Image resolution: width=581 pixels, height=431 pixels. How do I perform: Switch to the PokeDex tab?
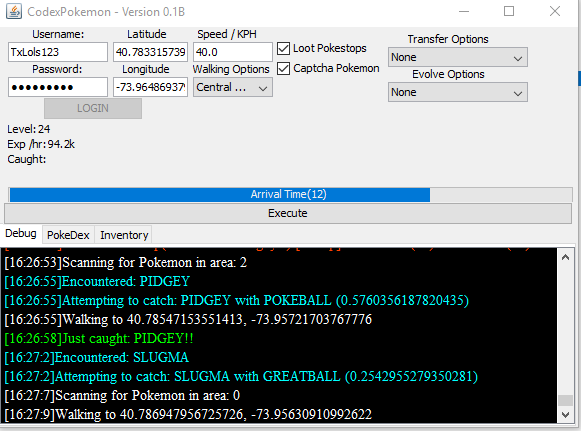[68, 235]
